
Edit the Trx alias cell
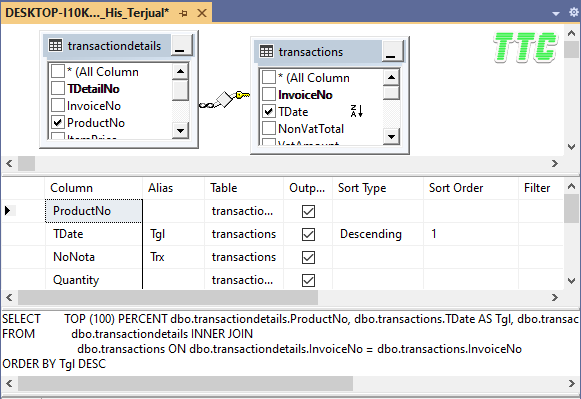point(174,257)
